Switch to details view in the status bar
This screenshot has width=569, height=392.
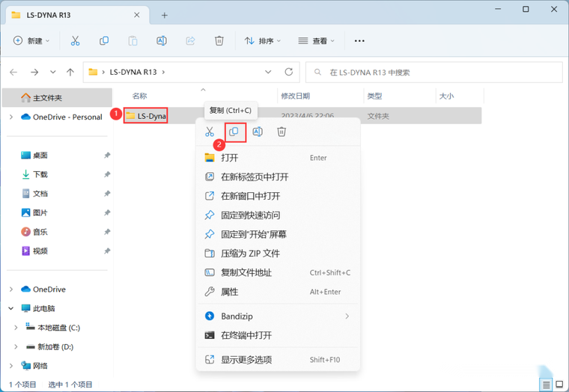pyautogui.click(x=547, y=385)
